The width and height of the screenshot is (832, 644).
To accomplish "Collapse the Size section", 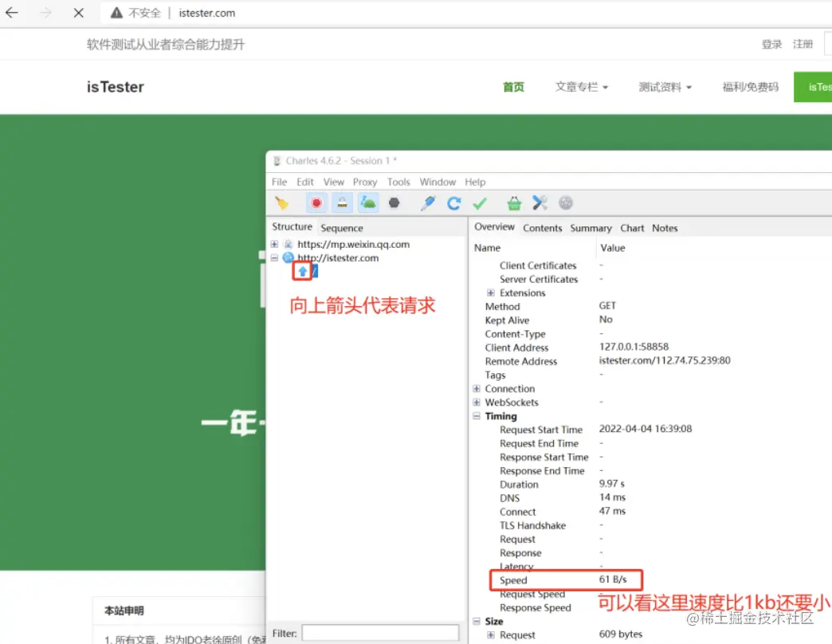I will tap(477, 621).
